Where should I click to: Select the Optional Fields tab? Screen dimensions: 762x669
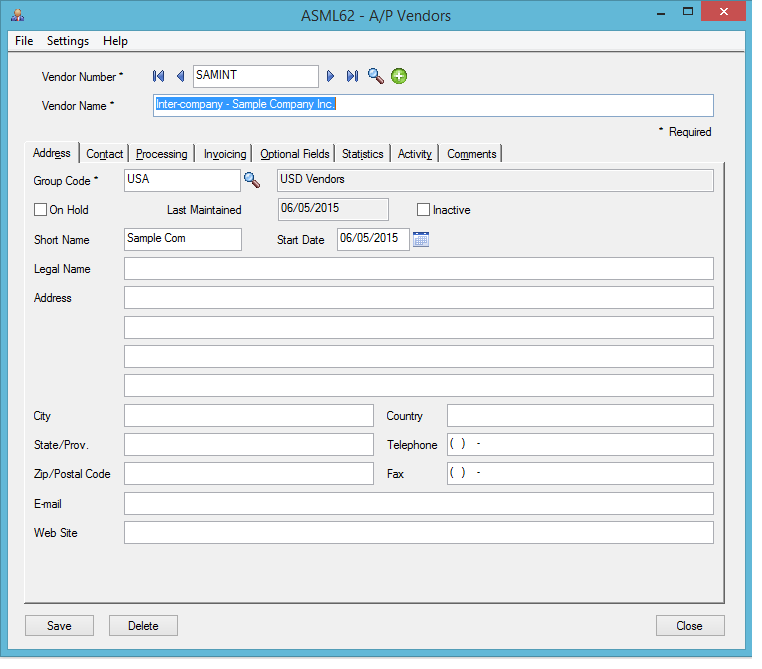coord(294,154)
